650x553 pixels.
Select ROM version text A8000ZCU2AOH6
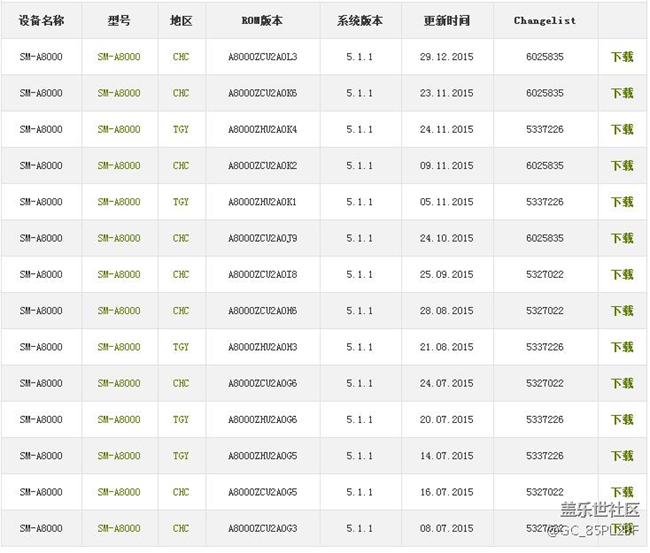(x=262, y=310)
